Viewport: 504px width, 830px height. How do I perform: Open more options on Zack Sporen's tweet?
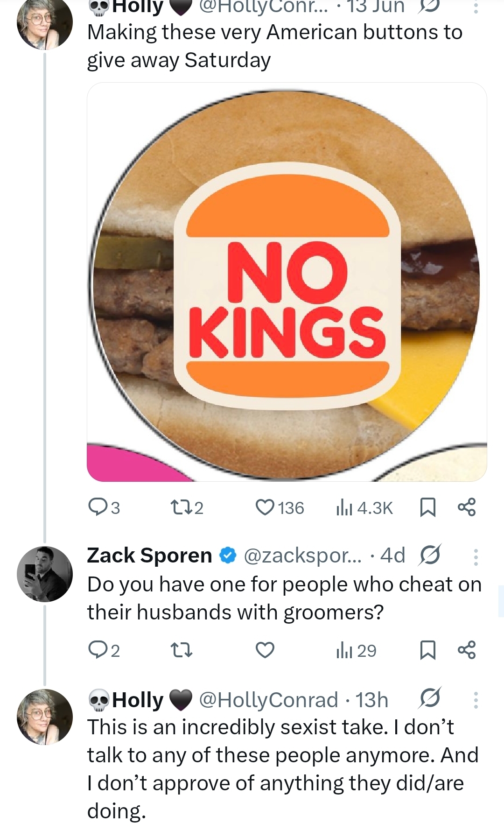(476, 556)
